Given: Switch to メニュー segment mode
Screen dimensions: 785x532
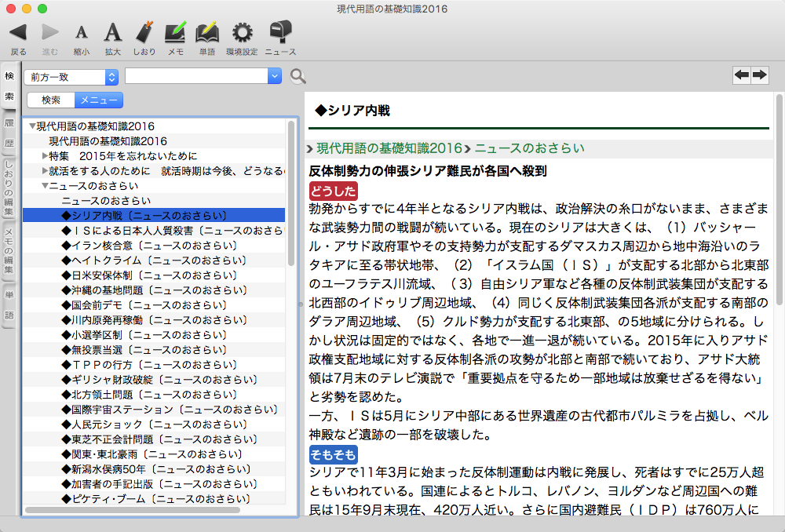Looking at the screenshot, I should [x=98, y=100].
